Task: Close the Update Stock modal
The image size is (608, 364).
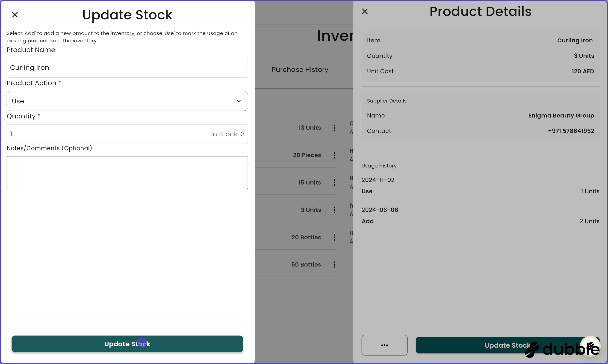Action: [15, 15]
